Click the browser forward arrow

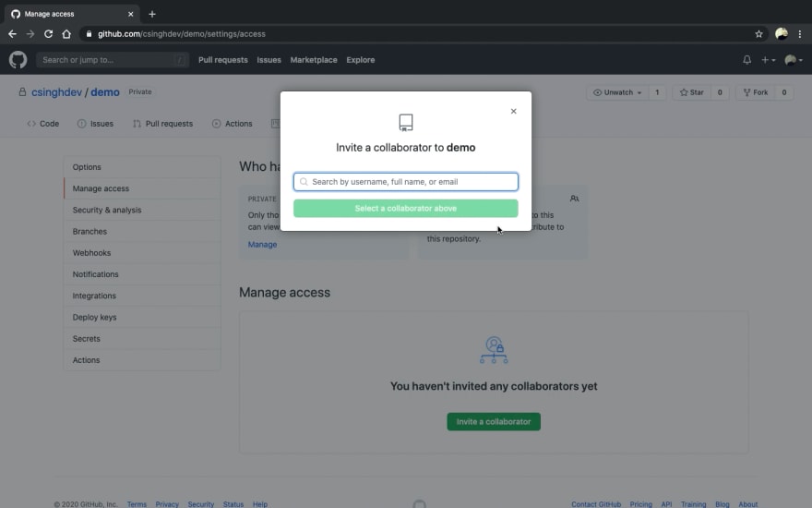[x=30, y=33]
